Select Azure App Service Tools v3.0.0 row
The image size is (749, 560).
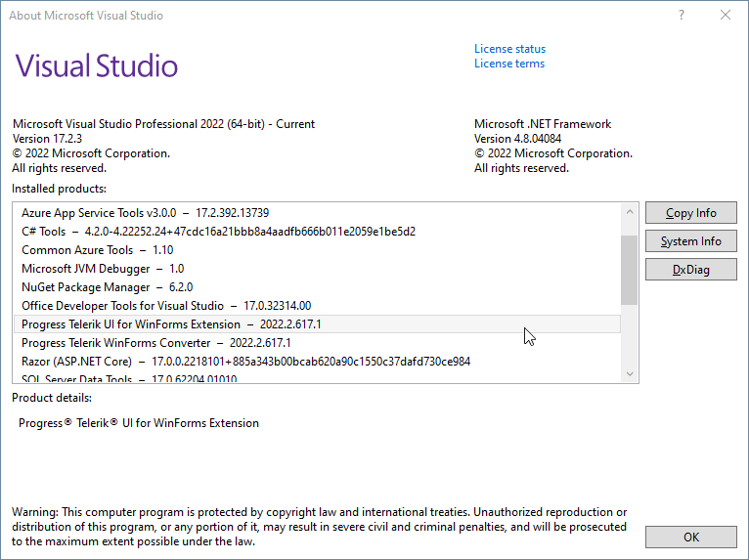coord(317,213)
